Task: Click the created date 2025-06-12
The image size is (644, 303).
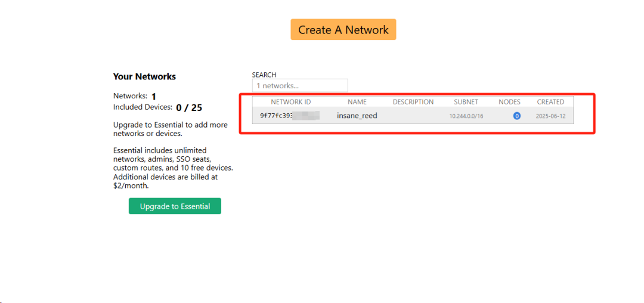Action: 550,116
